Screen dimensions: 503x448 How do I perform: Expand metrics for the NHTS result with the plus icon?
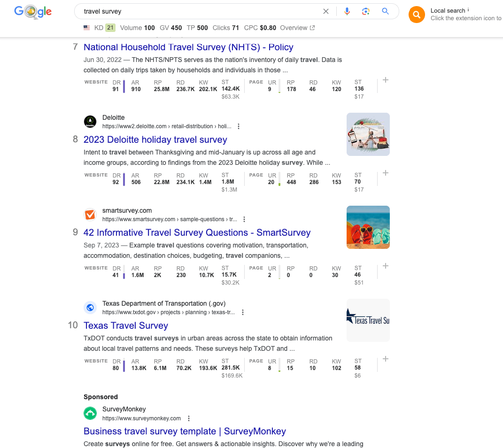(385, 80)
